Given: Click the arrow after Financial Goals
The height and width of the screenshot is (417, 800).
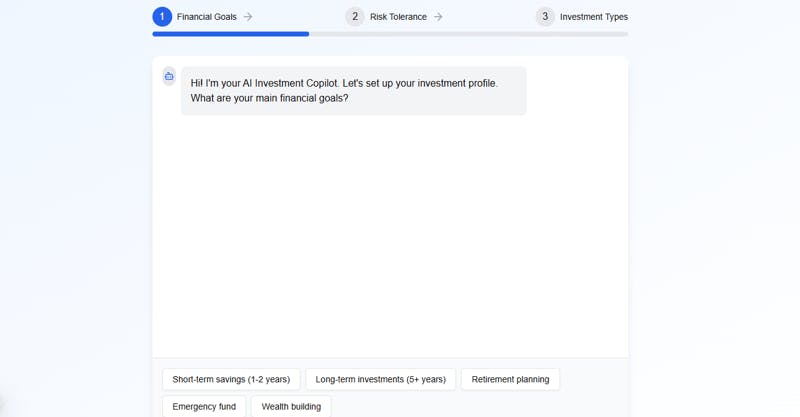Looking at the screenshot, I should (248, 17).
